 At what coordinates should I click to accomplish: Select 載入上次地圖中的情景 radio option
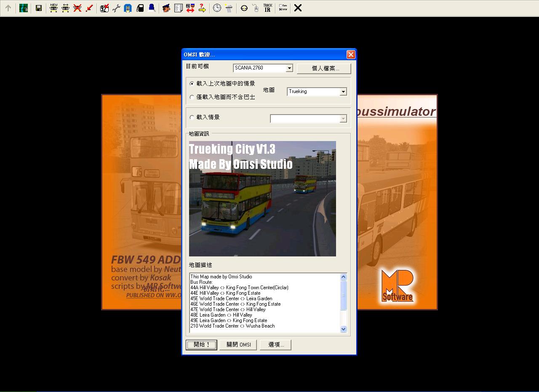click(x=192, y=84)
